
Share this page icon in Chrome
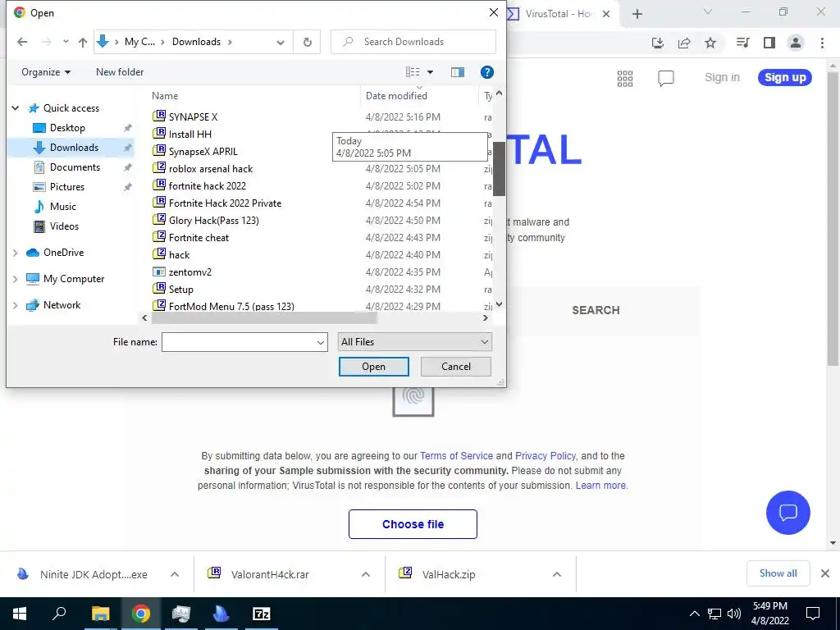(x=684, y=43)
